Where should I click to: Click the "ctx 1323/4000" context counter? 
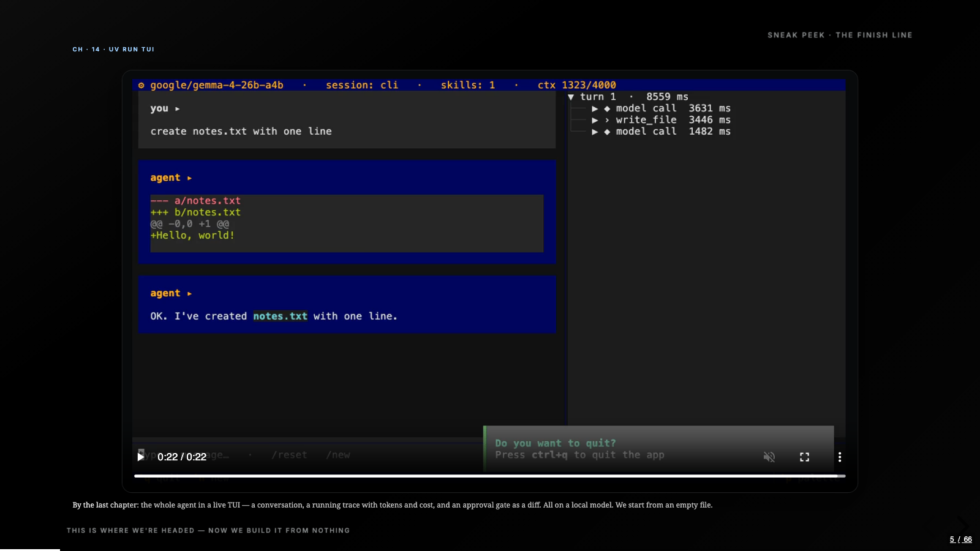point(577,85)
